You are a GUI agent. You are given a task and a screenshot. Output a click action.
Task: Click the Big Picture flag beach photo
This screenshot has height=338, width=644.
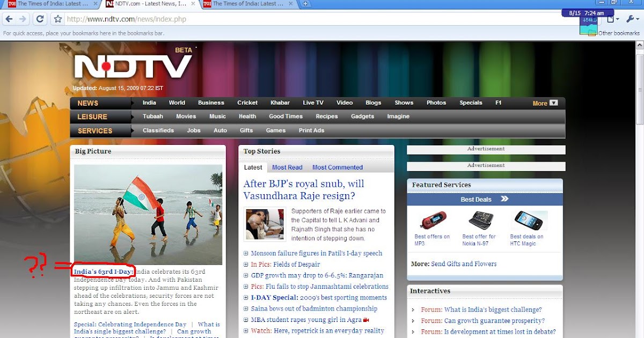point(148,214)
